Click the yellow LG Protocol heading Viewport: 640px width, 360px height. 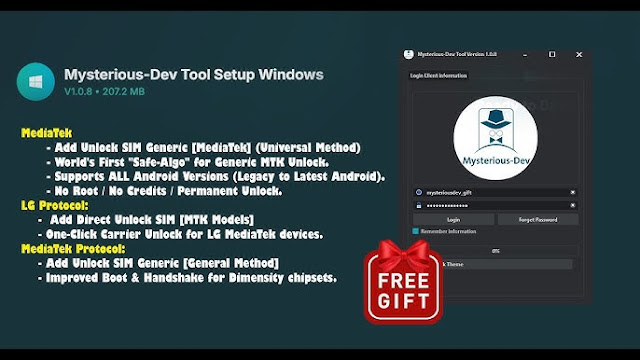tap(55, 205)
